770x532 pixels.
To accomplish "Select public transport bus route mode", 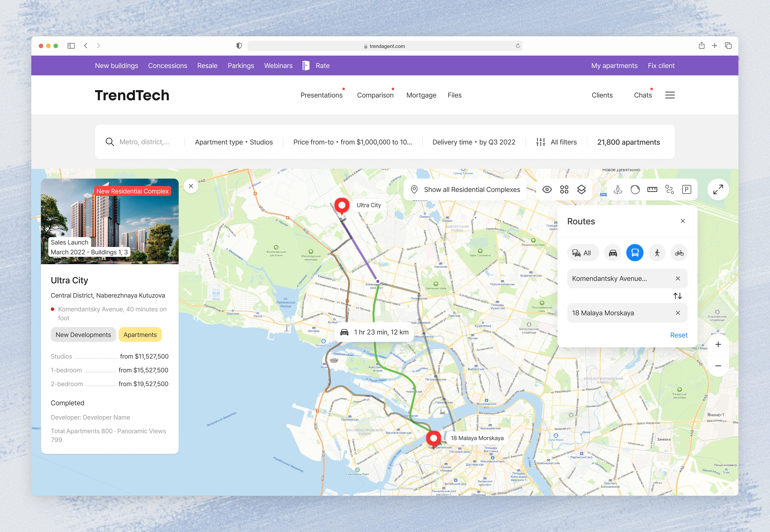I will pos(635,253).
